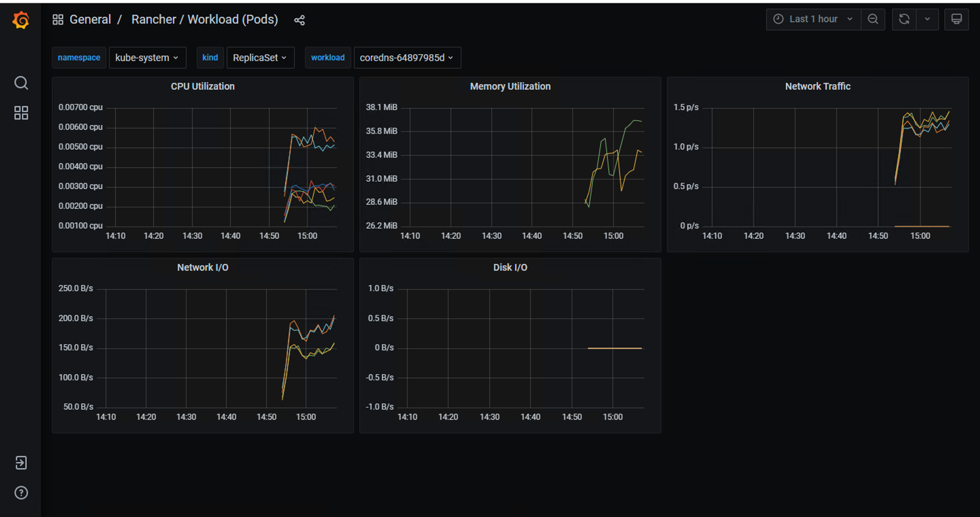Open the Network I/O panel title menu

(203, 268)
